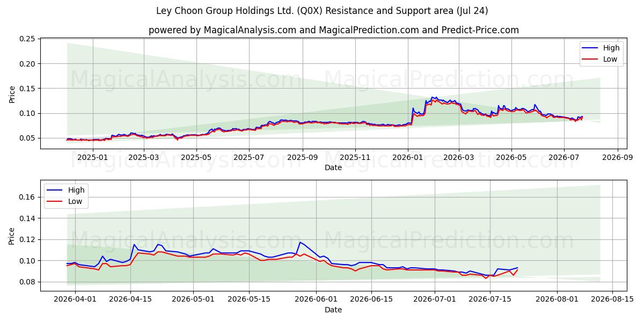Screen dimensions: 644x322
Task: Click the 2026-07-01 date tick
Action: pos(435,299)
